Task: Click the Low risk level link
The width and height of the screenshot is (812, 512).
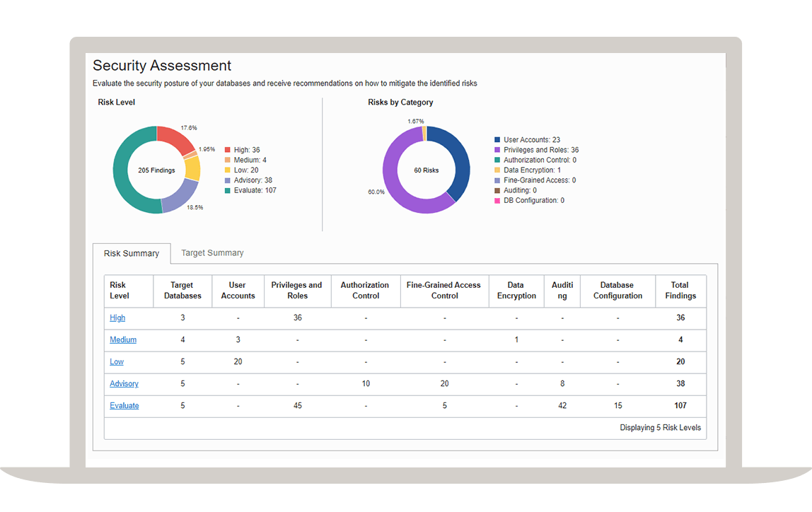Action: (x=117, y=362)
